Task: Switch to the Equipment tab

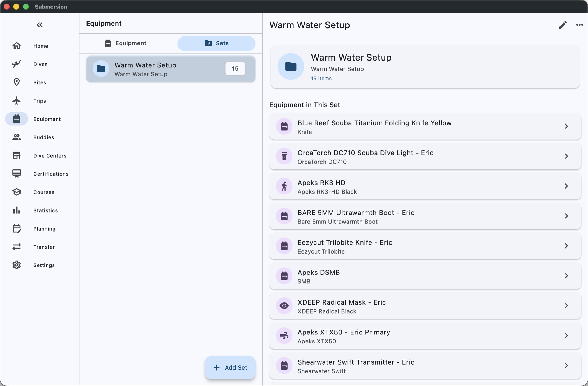Action: (125, 43)
